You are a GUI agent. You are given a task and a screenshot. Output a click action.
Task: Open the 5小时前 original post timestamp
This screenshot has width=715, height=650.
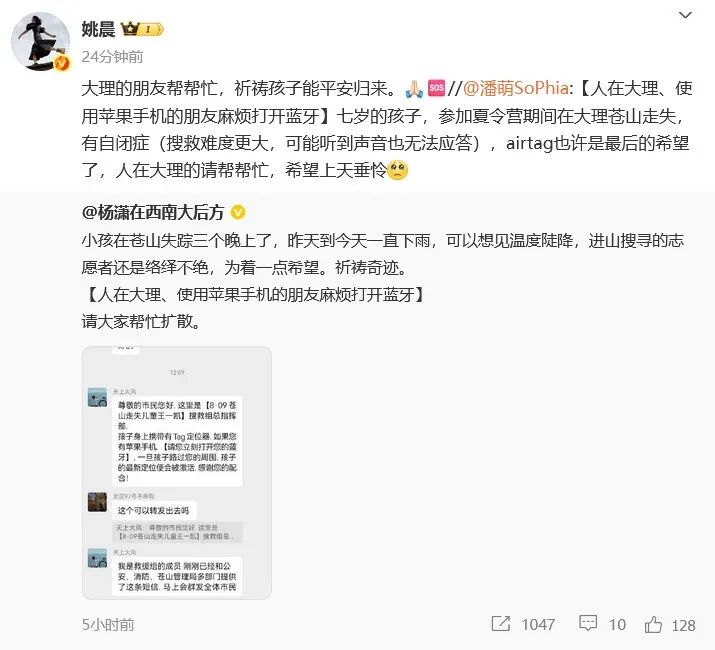pos(108,624)
